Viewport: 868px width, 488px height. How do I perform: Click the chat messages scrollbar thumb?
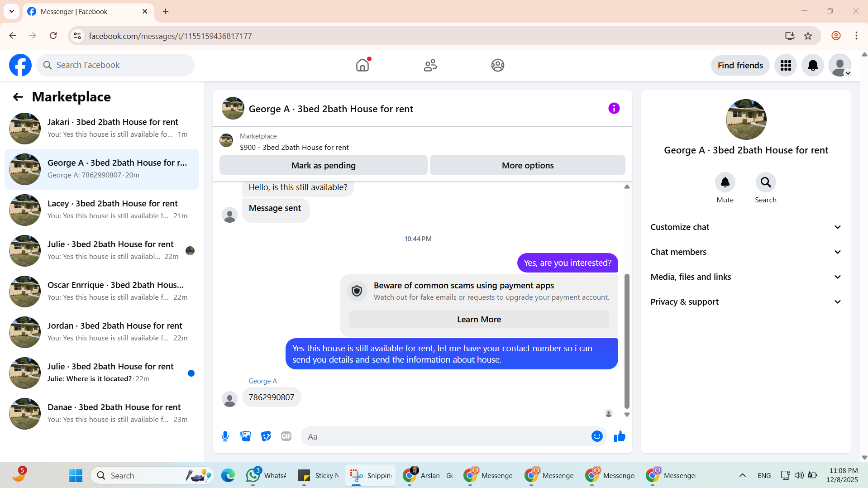pyautogui.click(x=627, y=341)
